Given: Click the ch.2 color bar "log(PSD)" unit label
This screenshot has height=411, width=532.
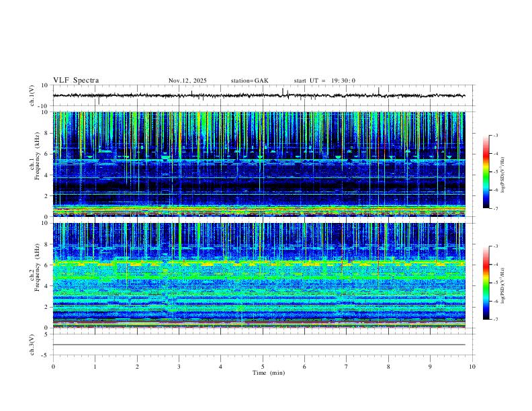Looking at the screenshot, I should pyautogui.click(x=503, y=286).
